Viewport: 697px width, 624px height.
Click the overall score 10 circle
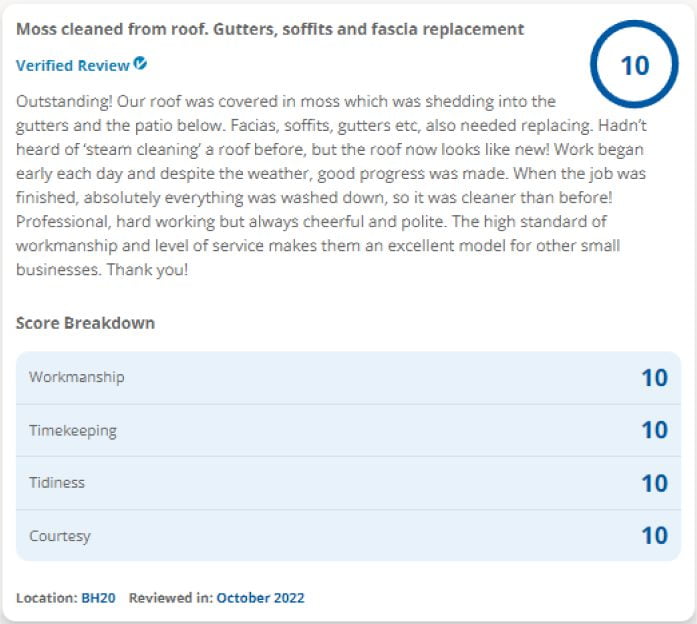tap(634, 64)
